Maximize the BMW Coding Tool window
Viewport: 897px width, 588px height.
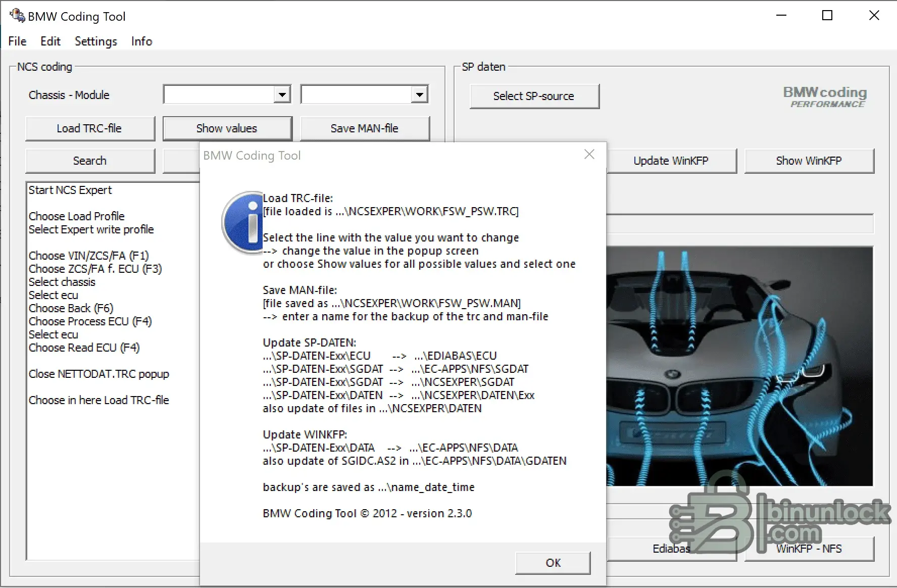[827, 16]
